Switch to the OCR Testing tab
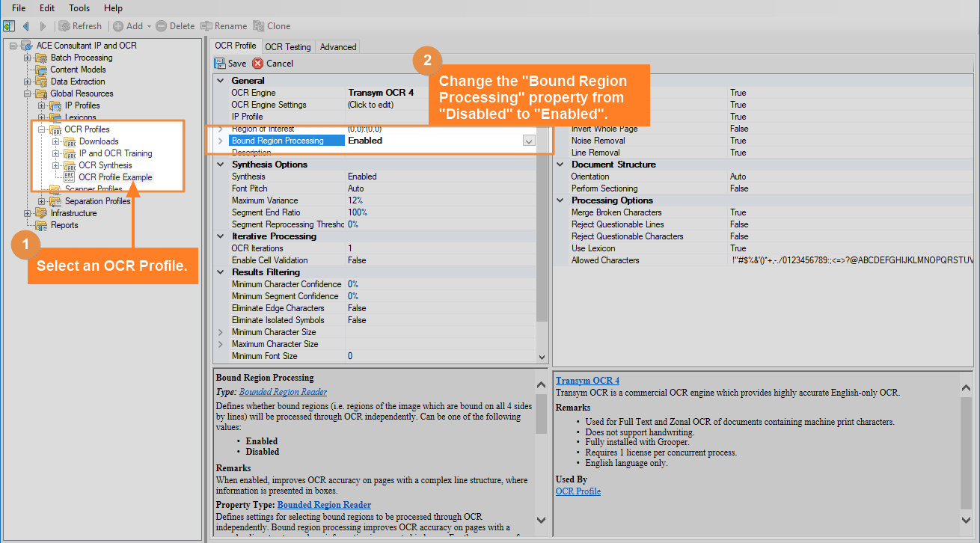This screenshot has height=543, width=980. [288, 46]
